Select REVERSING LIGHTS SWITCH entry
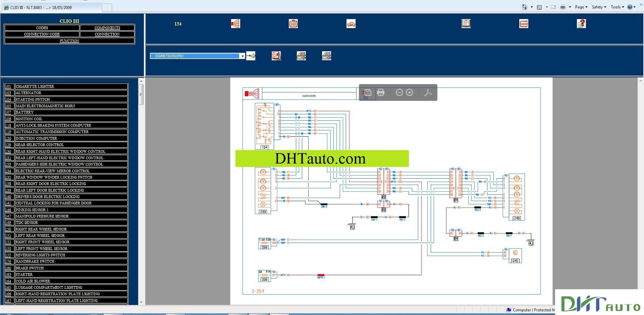The height and width of the screenshot is (315, 644). pyautogui.click(x=71, y=255)
